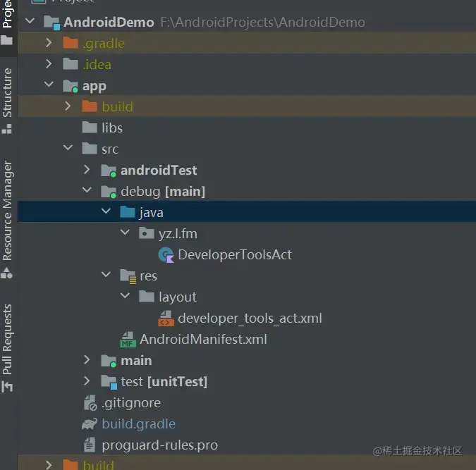Viewport: 476px width, 470px height.
Task: Select the debug [main] label
Action: click(x=163, y=192)
